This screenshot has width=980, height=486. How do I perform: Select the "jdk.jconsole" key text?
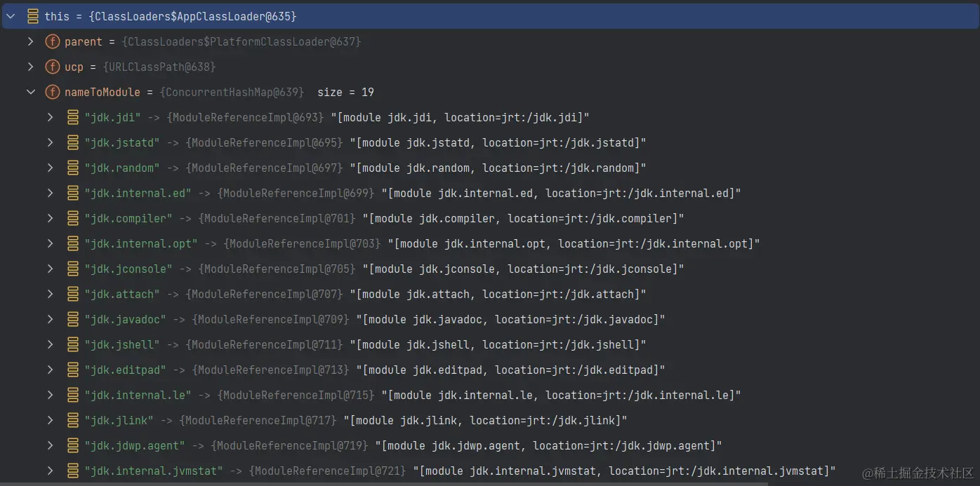tap(128, 269)
